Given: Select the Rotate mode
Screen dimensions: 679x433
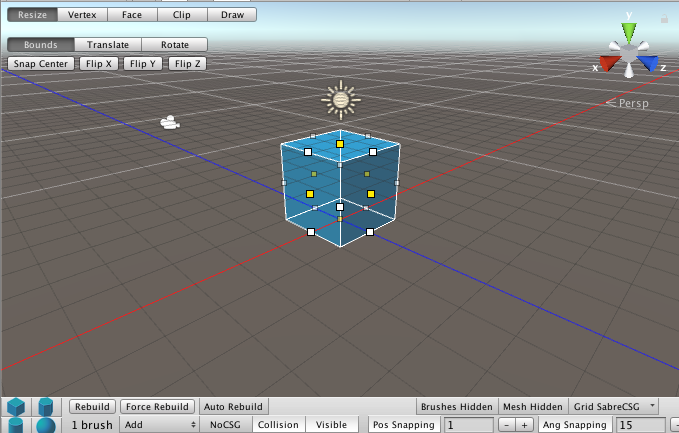Looking at the screenshot, I should click(175, 45).
